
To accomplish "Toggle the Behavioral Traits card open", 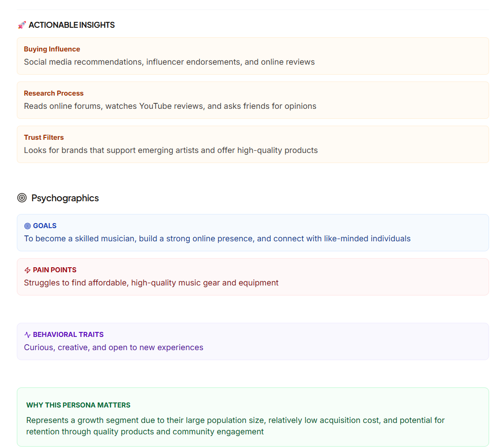I will point(253,341).
